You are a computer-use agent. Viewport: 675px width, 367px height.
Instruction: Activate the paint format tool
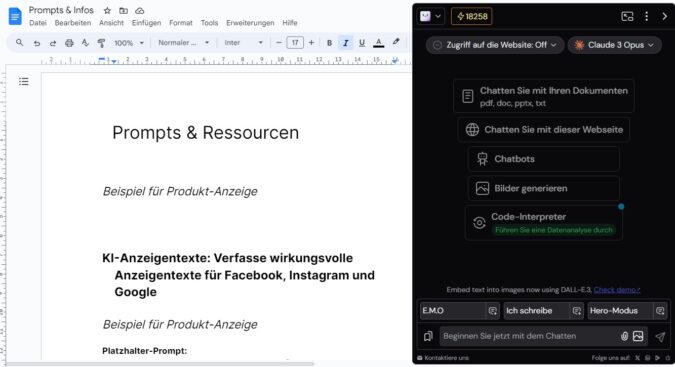[x=101, y=43]
